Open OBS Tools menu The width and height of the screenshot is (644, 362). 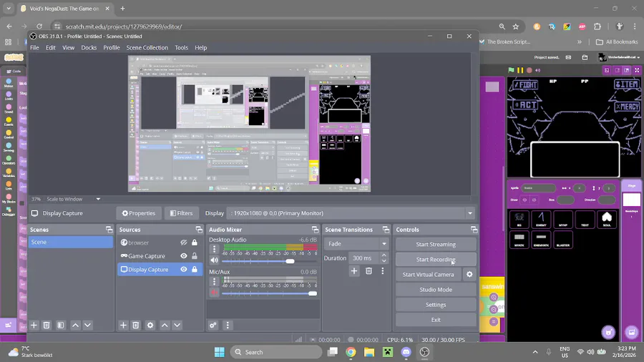point(181,48)
